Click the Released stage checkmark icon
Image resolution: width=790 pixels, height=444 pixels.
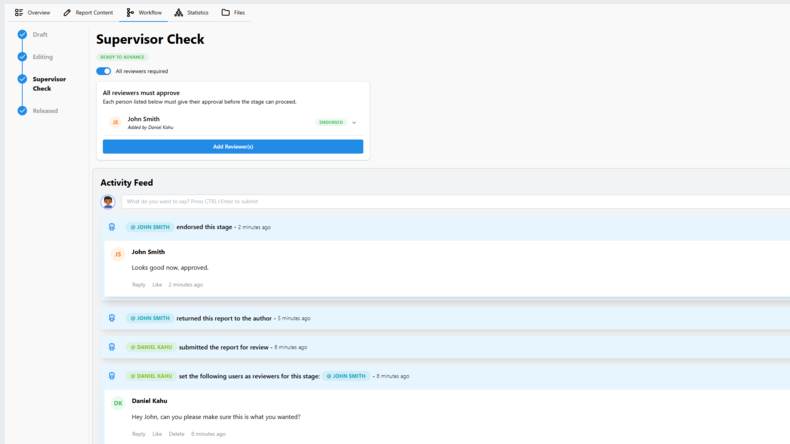point(22,110)
